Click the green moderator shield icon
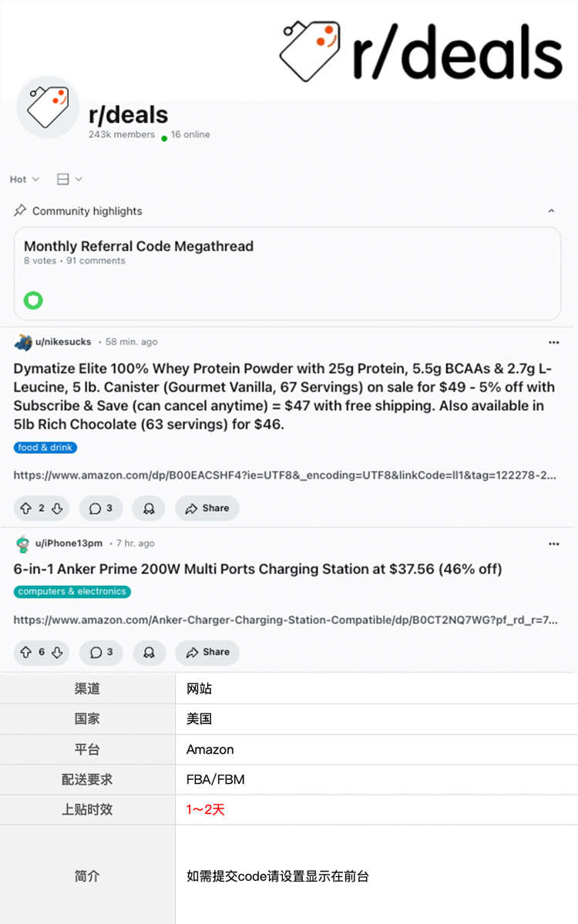Viewport: 578px width, 924px height. 33,301
